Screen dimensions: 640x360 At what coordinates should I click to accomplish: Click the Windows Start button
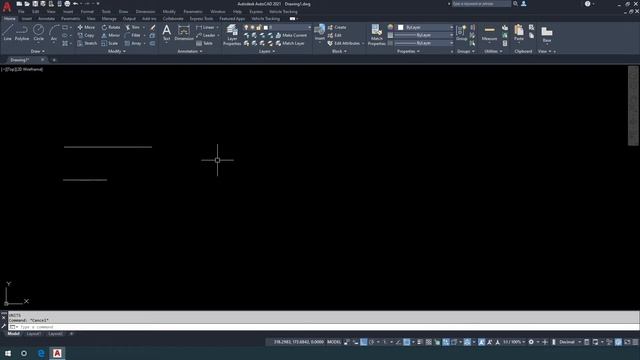(8, 353)
